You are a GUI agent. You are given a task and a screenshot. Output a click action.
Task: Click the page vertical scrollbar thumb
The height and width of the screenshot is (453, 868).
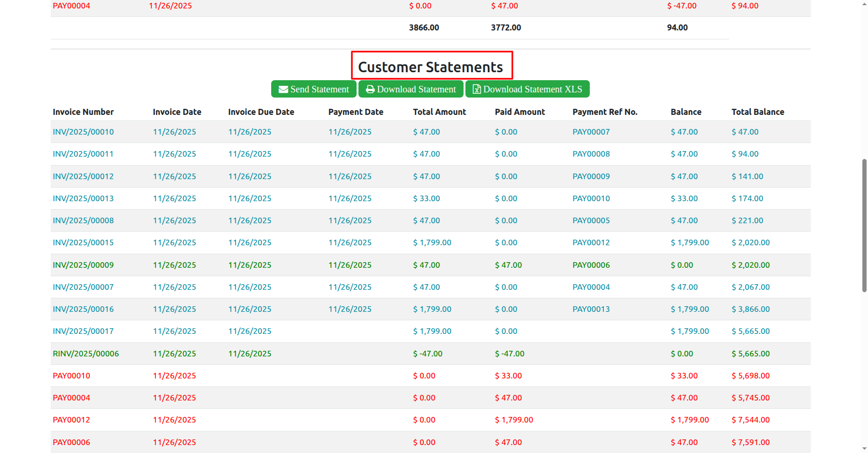[864, 225]
